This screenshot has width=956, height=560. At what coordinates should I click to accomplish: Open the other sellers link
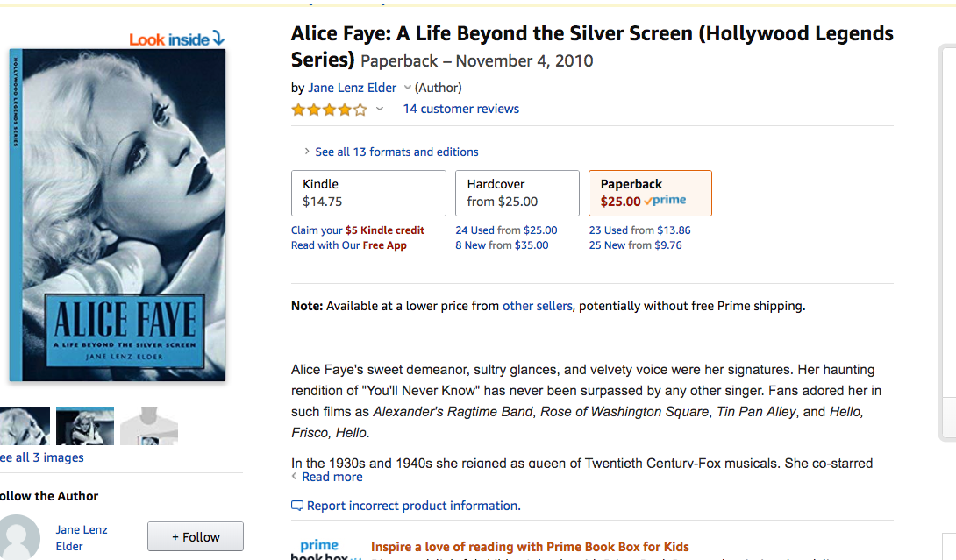[537, 306]
